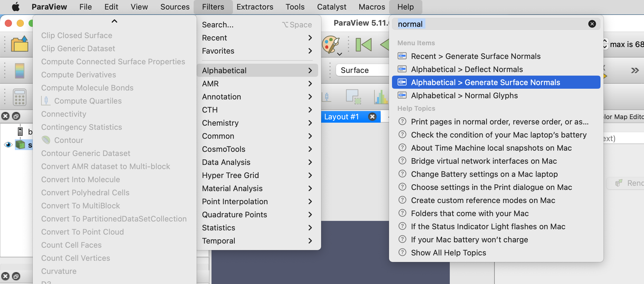Viewport: 644px width, 284px height.
Task: Click the color palette edit icon
Action: 331,45
